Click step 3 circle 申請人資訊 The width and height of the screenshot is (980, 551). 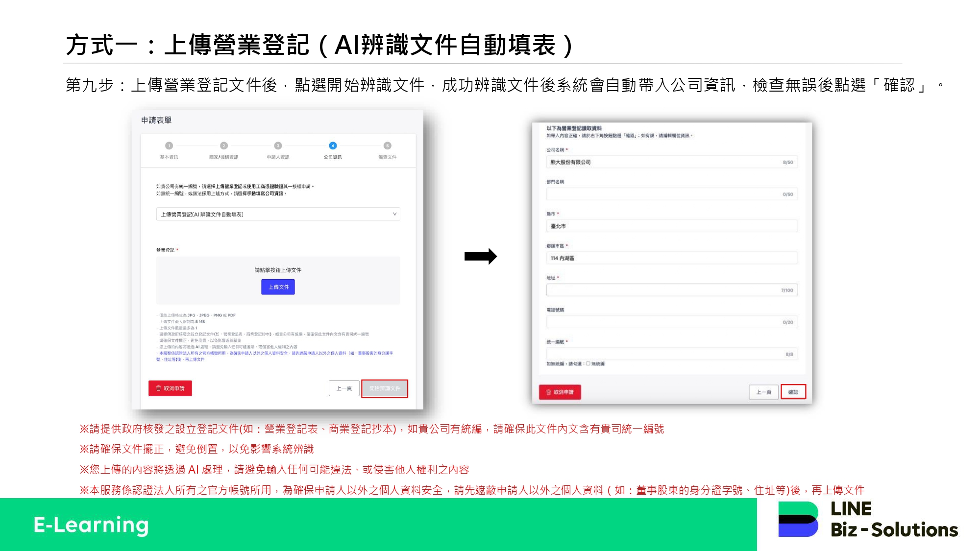278,145
